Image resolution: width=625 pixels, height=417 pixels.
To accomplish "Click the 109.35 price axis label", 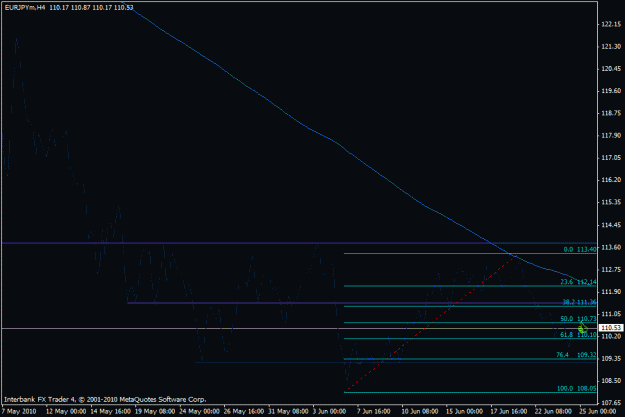I will pyautogui.click(x=611, y=358).
